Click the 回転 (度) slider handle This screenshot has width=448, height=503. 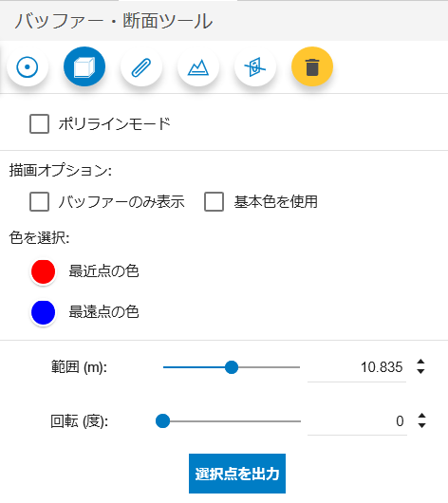pos(162,420)
